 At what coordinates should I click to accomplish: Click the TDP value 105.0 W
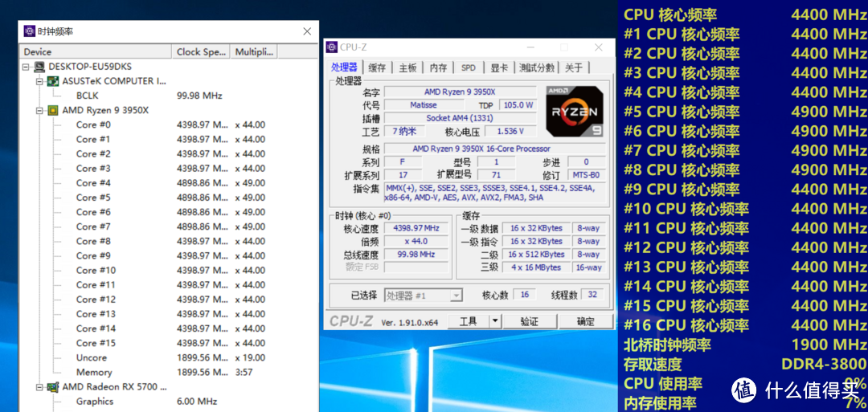[518, 105]
